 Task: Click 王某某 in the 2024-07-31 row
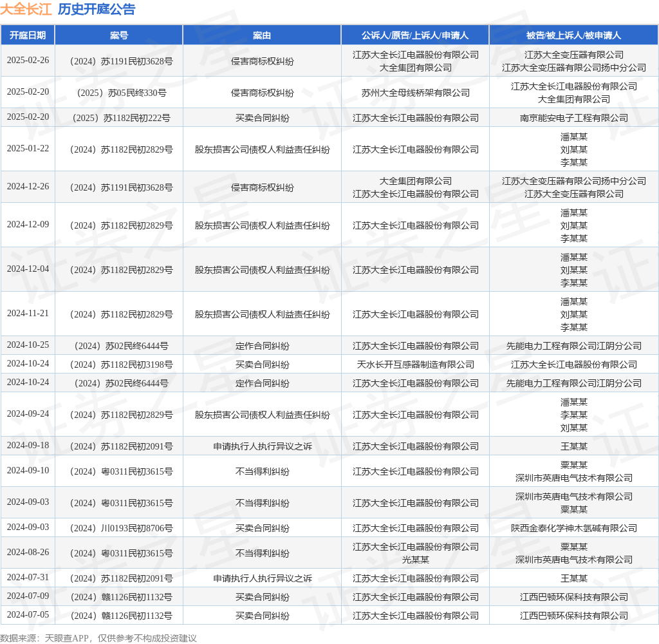pyautogui.click(x=573, y=579)
